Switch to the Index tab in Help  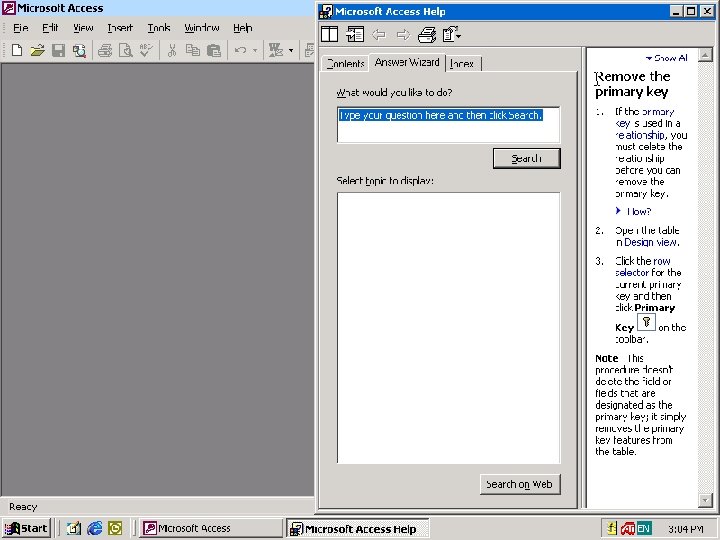click(463, 63)
